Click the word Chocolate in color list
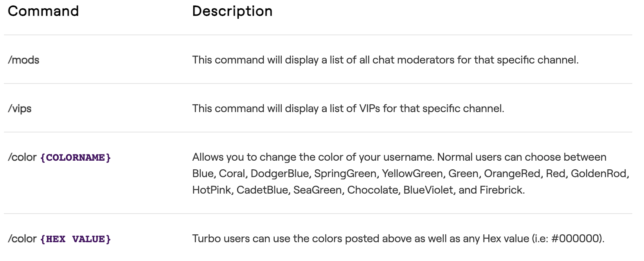 (x=372, y=190)
